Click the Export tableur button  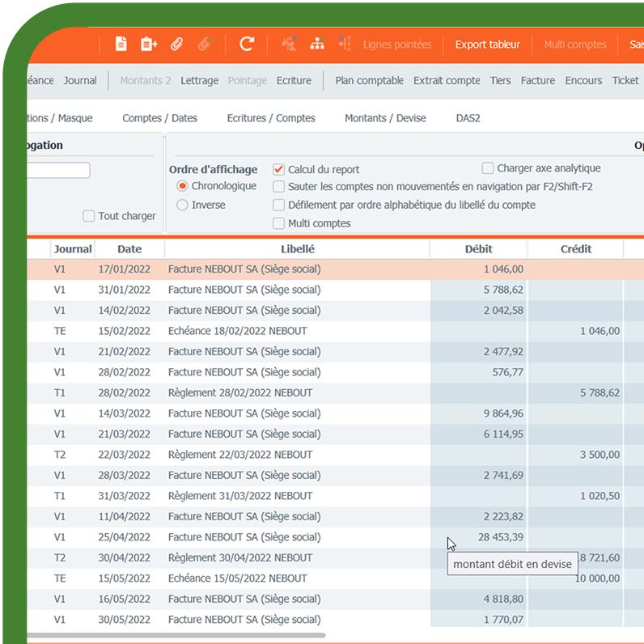488,44
